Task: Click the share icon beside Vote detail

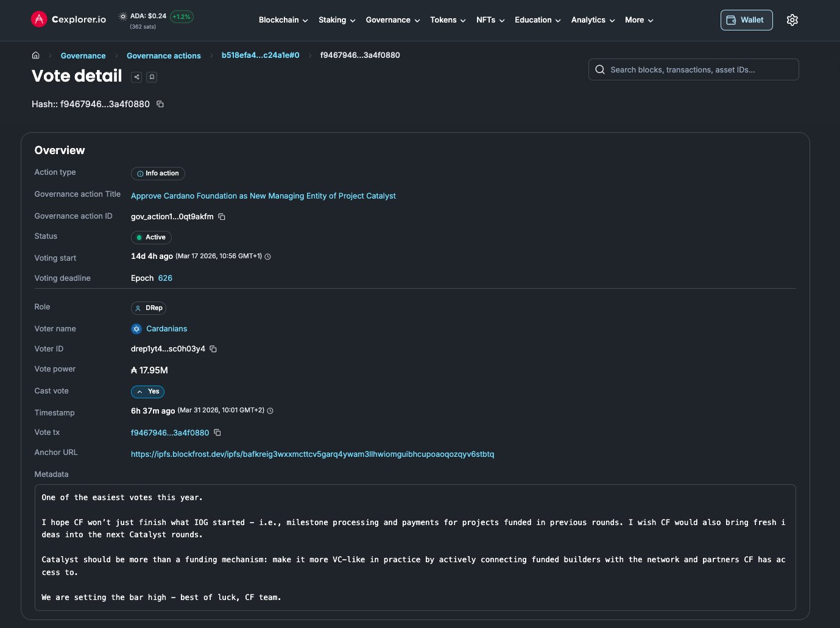Action: coord(136,77)
